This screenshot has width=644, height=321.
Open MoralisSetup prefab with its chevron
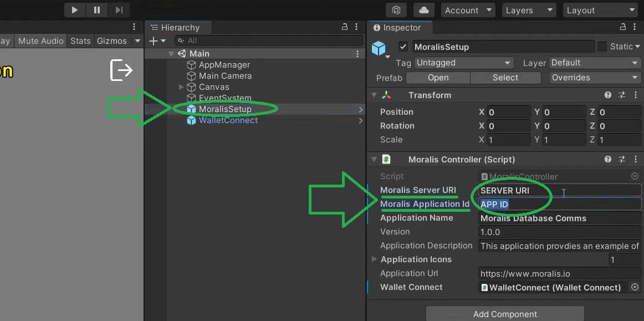tap(361, 109)
